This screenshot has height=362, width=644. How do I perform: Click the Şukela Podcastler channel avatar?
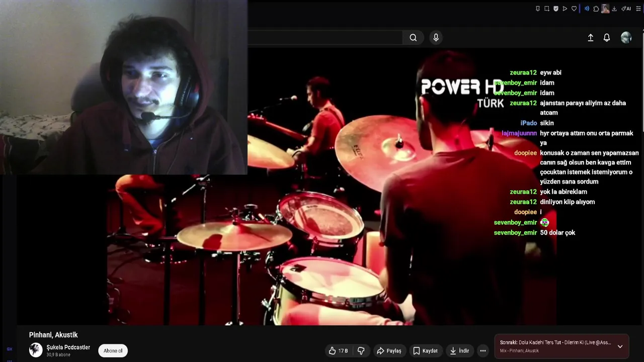coord(36,350)
